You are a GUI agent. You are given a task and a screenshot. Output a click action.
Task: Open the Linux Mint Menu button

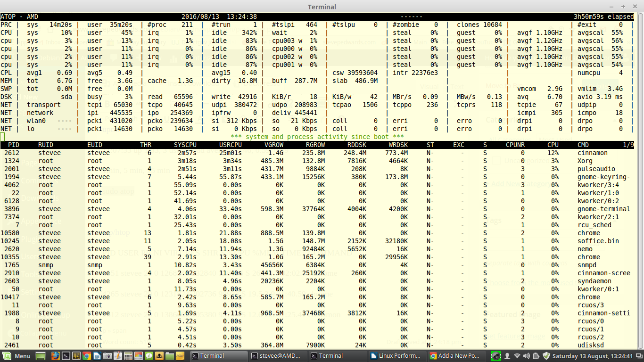pyautogui.click(x=17, y=356)
